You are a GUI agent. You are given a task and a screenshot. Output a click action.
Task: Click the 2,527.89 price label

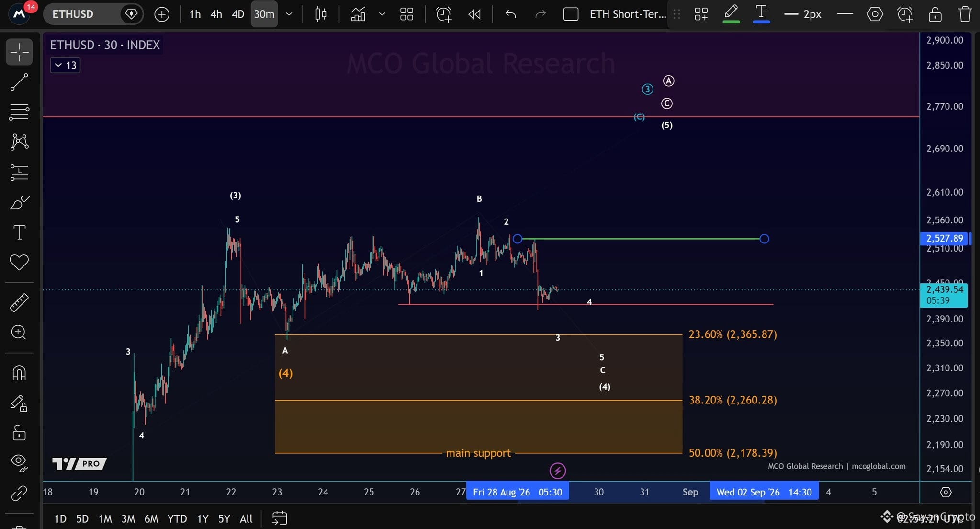pyautogui.click(x=945, y=239)
